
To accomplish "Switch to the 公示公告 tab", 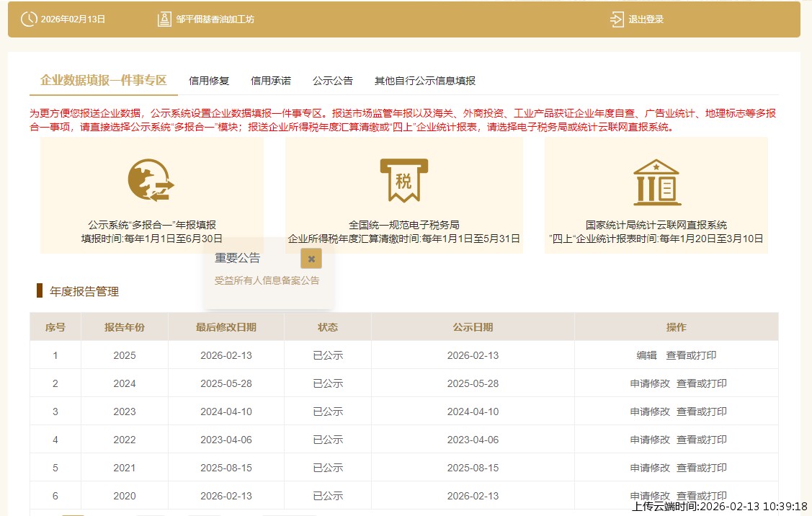I will click(332, 80).
